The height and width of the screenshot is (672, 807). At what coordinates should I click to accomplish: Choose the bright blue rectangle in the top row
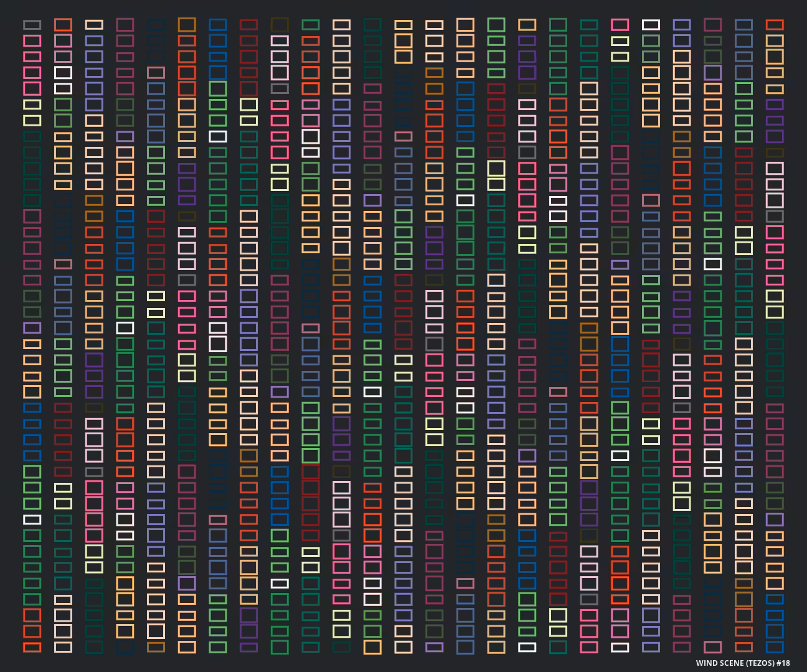click(217, 25)
